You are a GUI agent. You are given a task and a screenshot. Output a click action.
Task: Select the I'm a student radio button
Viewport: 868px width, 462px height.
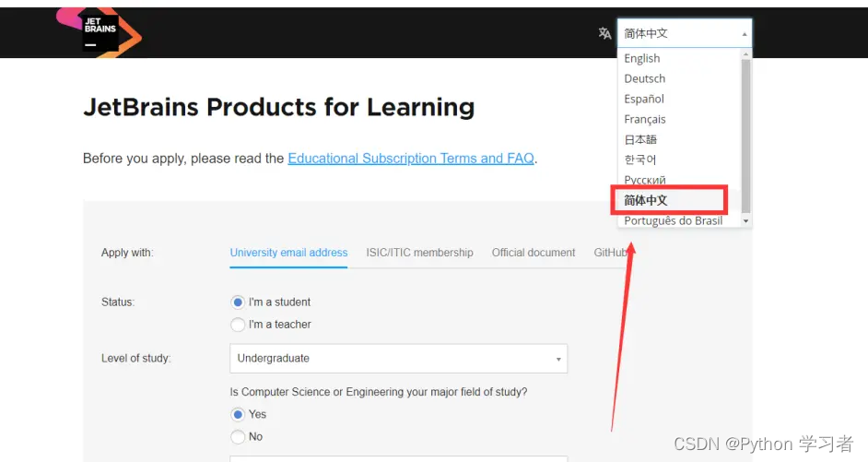pyautogui.click(x=238, y=302)
